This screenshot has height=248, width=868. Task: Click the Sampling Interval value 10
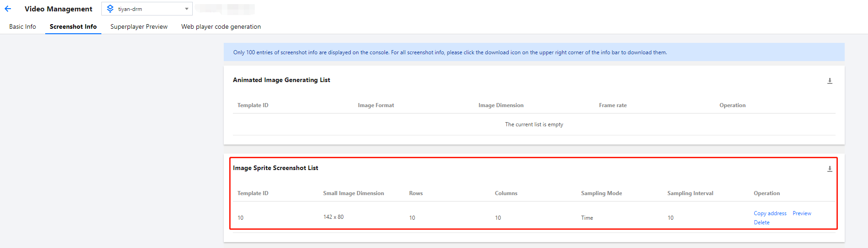pyautogui.click(x=670, y=218)
